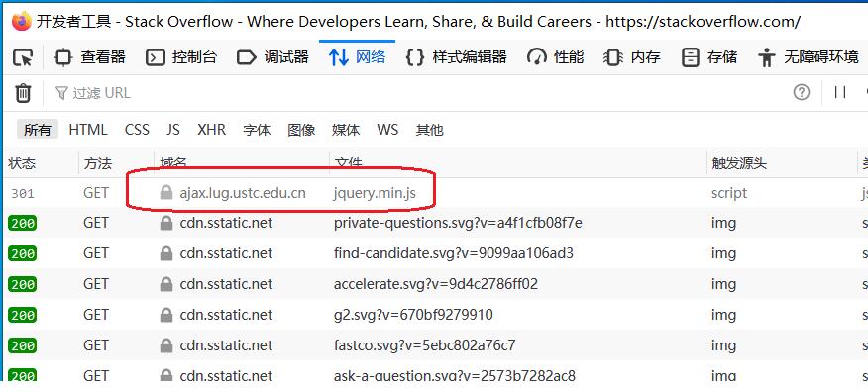Filter requests by 其他 other
The width and height of the screenshot is (868, 392).
[430, 130]
